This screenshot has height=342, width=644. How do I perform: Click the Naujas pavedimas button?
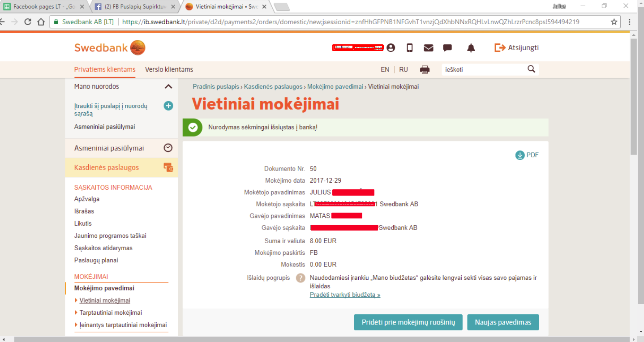click(503, 322)
